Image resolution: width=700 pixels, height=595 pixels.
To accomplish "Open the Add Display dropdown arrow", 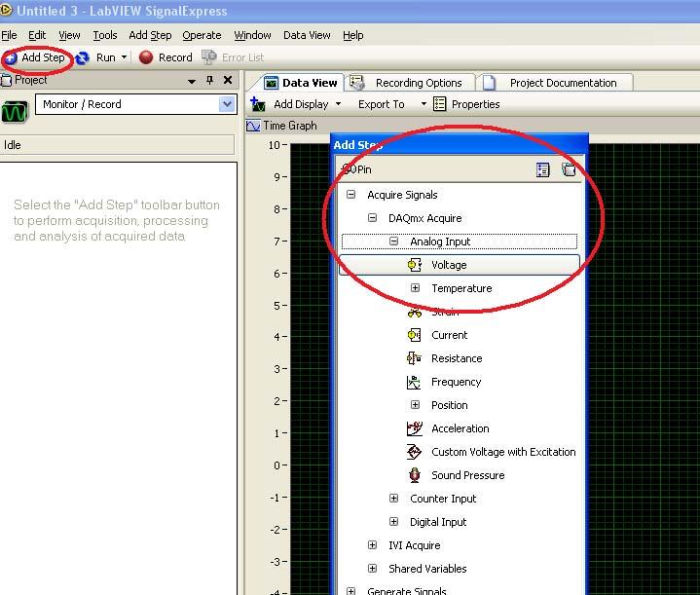I will click(x=339, y=104).
